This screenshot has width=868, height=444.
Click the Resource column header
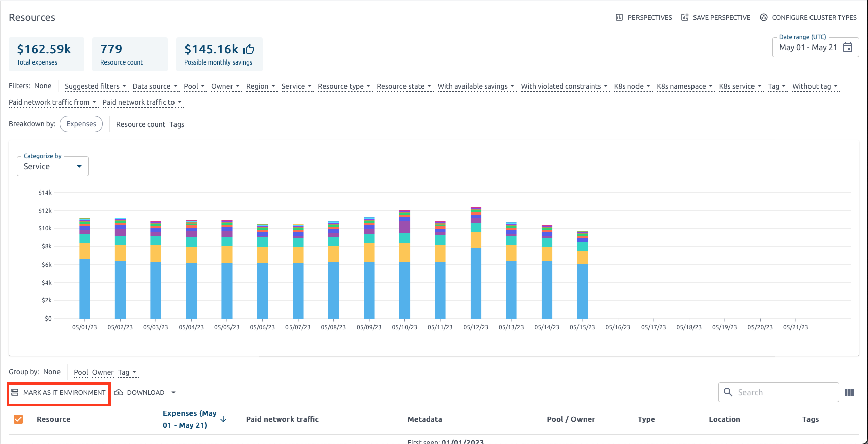pos(53,419)
